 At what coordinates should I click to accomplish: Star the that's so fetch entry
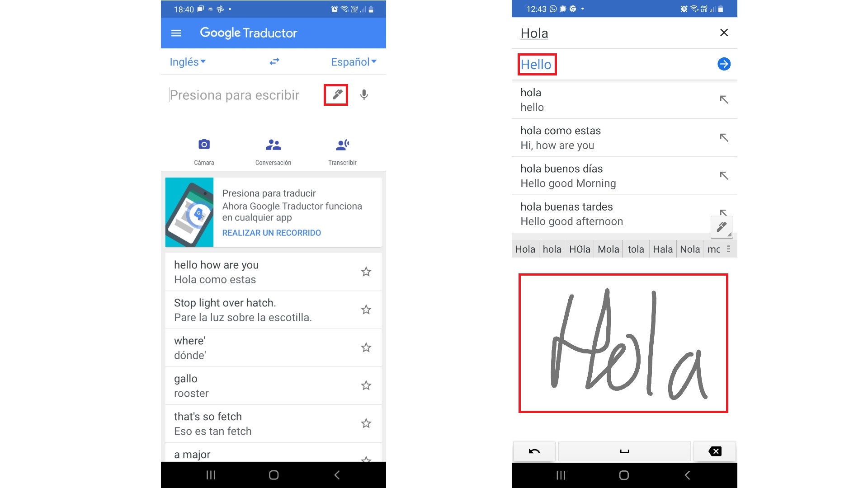point(365,423)
